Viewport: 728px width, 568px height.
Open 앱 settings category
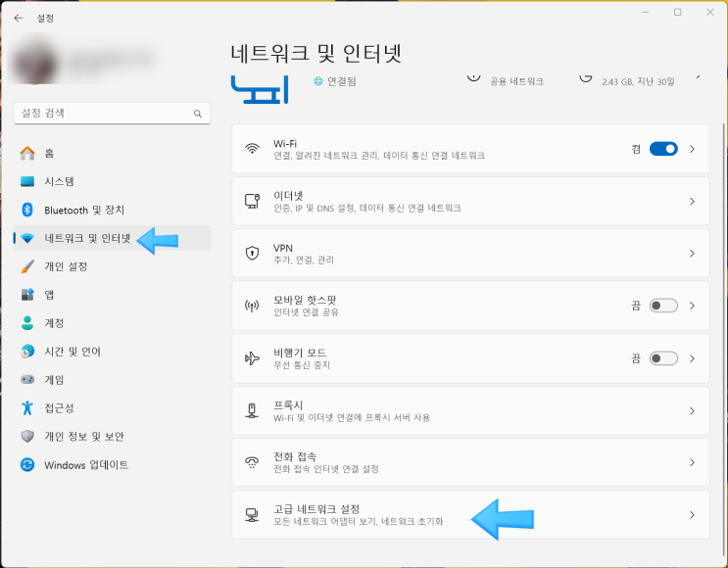coord(112,295)
